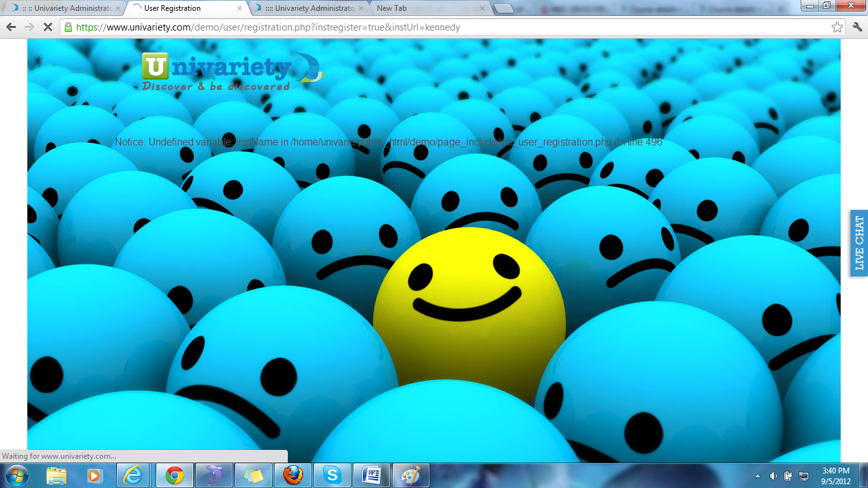Close the User Registration tab
The height and width of the screenshot is (488, 868).
pos(239,8)
